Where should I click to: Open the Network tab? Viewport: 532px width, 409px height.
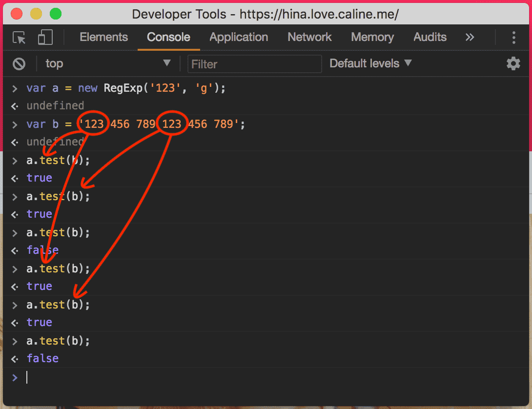[x=309, y=37]
